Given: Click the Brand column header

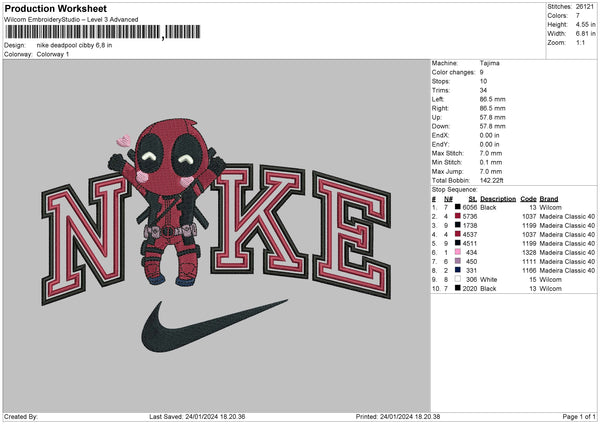Looking at the screenshot, I should tap(549, 199).
